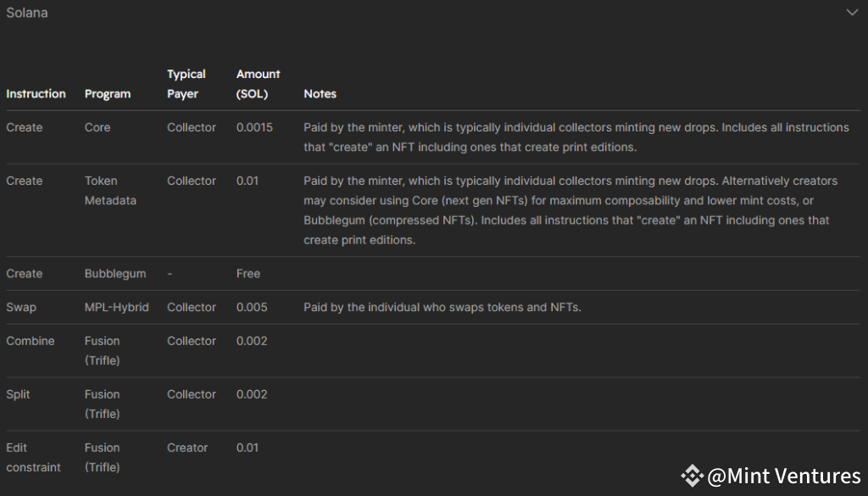
Task: Select the Creator payer cell
Action: [187, 448]
